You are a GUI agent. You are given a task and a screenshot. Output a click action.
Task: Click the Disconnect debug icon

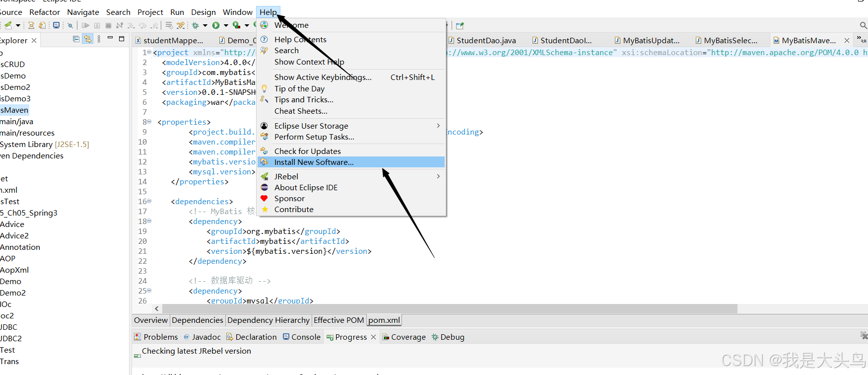(x=120, y=25)
